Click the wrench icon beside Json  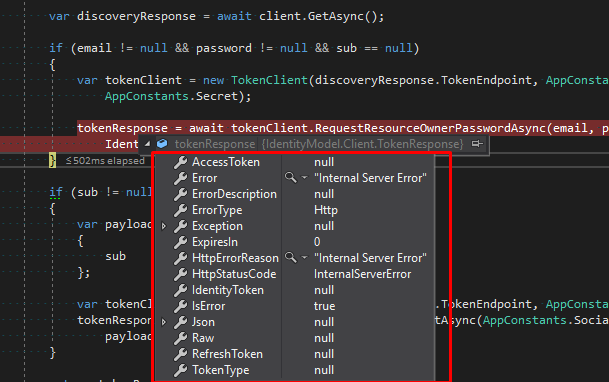pos(180,322)
